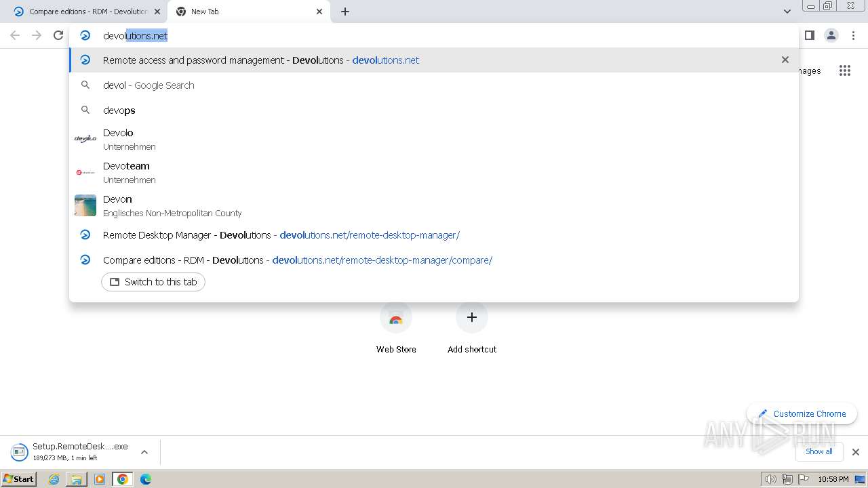The width and height of the screenshot is (868, 488).
Task: Open the Chrome three-dot menu
Action: coord(853,35)
